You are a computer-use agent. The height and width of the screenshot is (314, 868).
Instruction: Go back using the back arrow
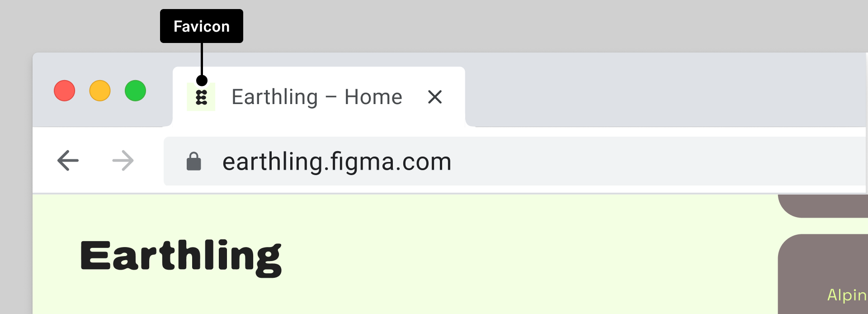pyautogui.click(x=68, y=161)
